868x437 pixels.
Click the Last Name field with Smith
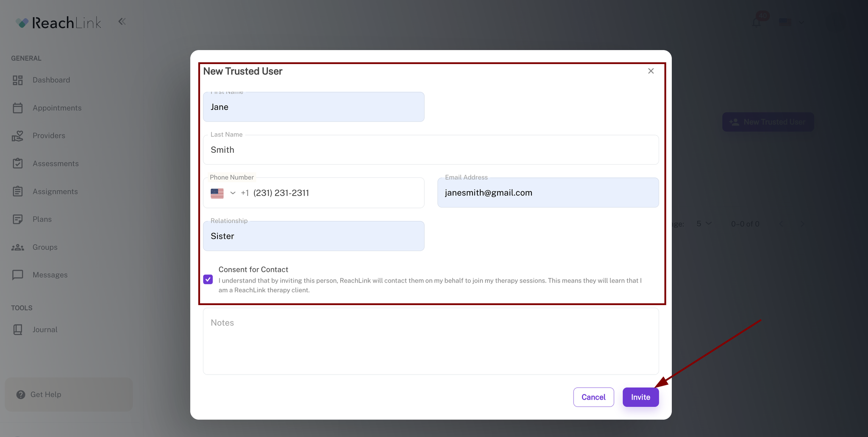coord(431,150)
